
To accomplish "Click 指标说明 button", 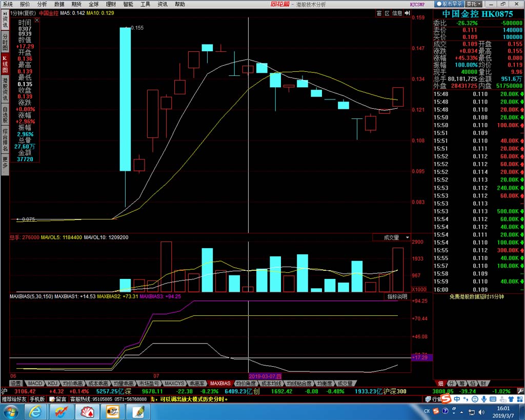I will 397,296.
